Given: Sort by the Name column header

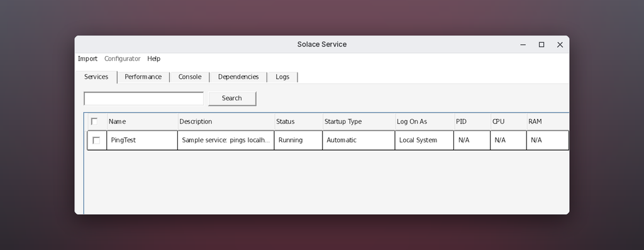Looking at the screenshot, I should (x=143, y=122).
